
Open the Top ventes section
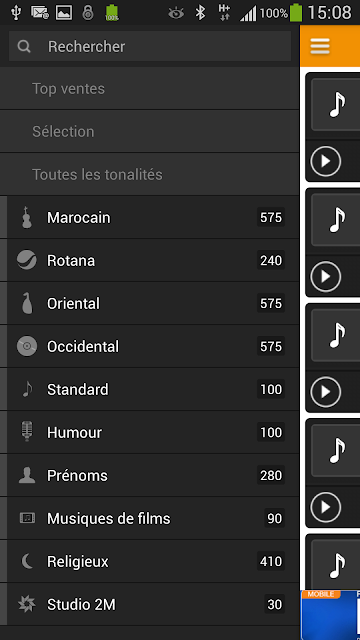149,89
